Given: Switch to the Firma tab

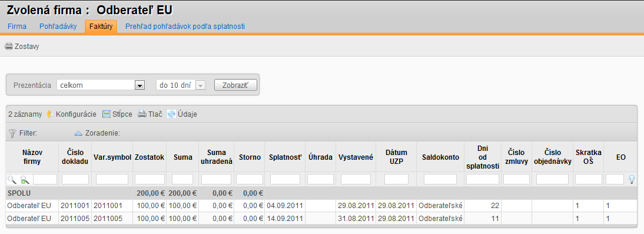Looking at the screenshot, I should 17,27.
